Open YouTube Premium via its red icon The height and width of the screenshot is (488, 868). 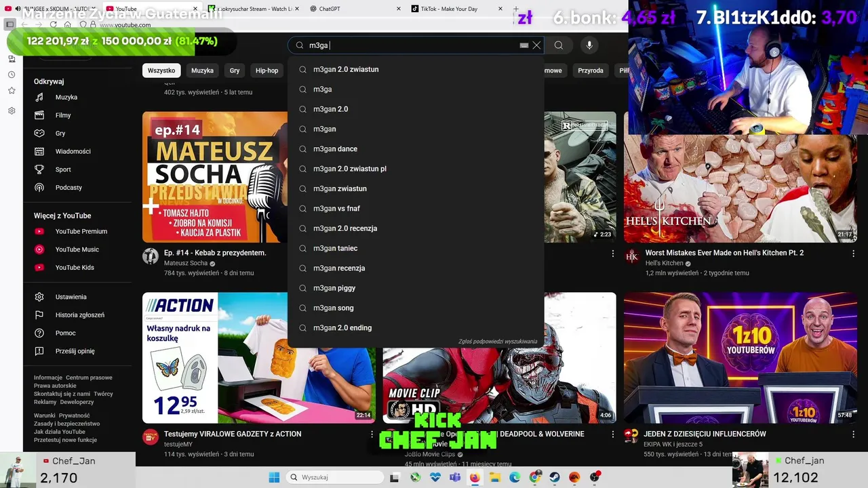39,231
